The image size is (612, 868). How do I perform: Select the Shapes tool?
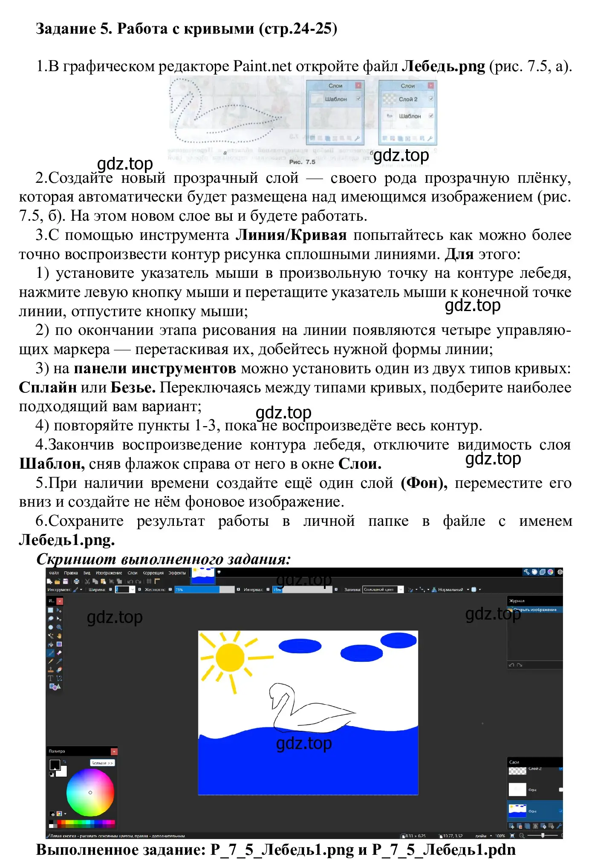tap(55, 686)
